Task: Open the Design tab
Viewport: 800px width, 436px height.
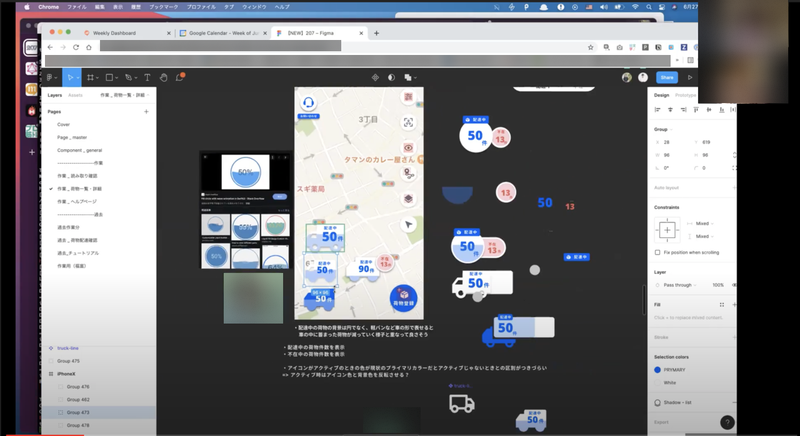Action: [x=661, y=95]
